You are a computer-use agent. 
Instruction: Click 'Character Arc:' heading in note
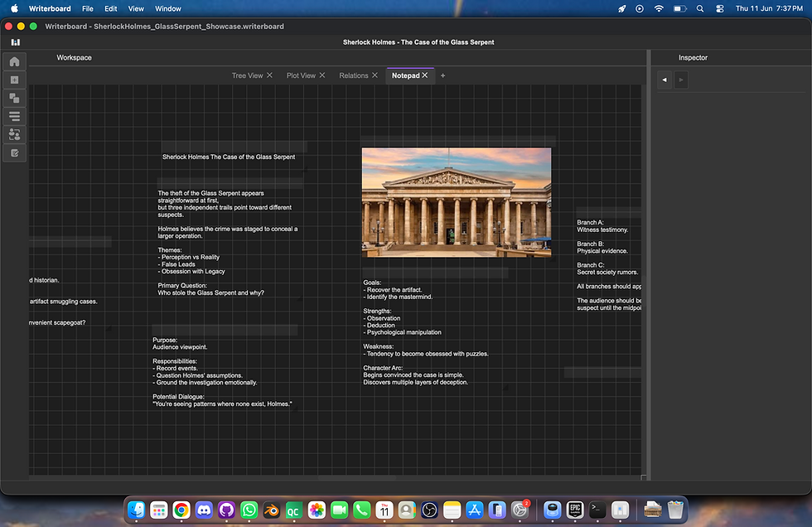[383, 368]
